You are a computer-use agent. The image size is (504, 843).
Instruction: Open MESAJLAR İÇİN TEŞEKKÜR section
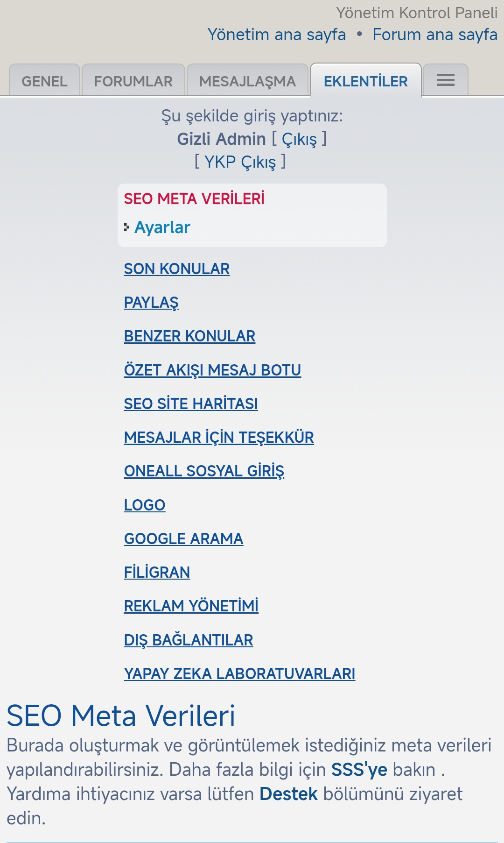click(219, 438)
